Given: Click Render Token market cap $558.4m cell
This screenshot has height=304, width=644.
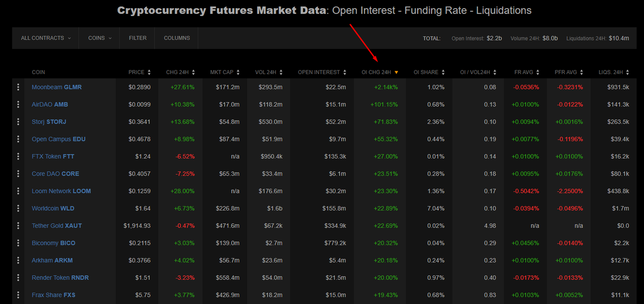Looking at the screenshot, I should click(x=228, y=278).
